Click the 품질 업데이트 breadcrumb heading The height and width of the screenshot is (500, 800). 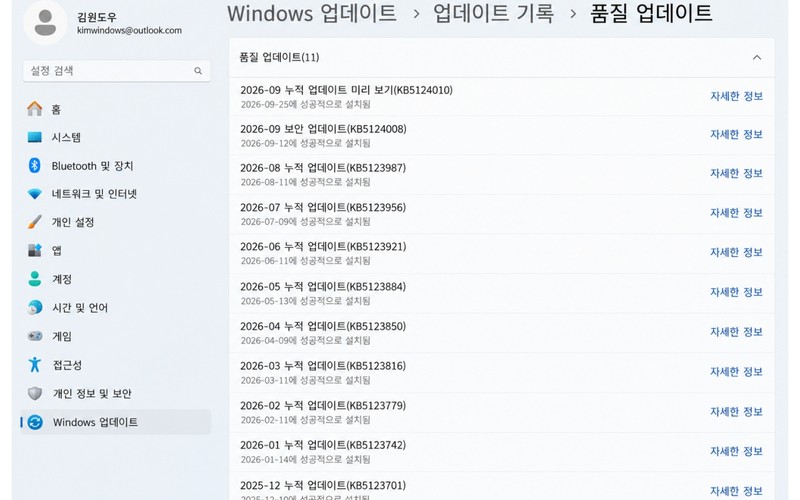(x=651, y=13)
